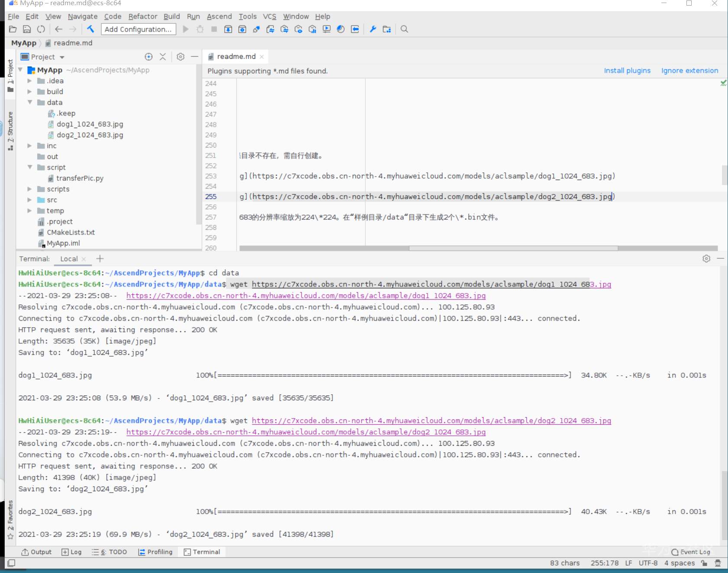Expand the temp folder

pos(29,210)
